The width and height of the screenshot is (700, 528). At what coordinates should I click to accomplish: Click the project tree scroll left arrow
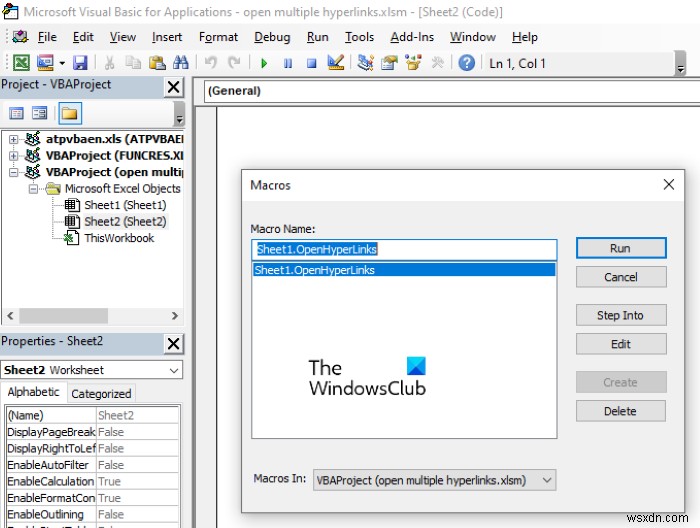[x=10, y=316]
